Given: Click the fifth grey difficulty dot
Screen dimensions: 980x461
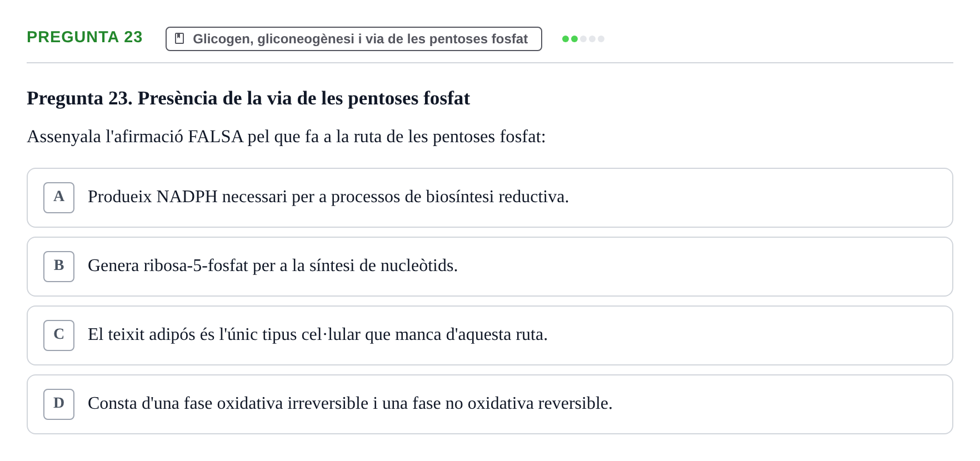Looking at the screenshot, I should point(601,39).
